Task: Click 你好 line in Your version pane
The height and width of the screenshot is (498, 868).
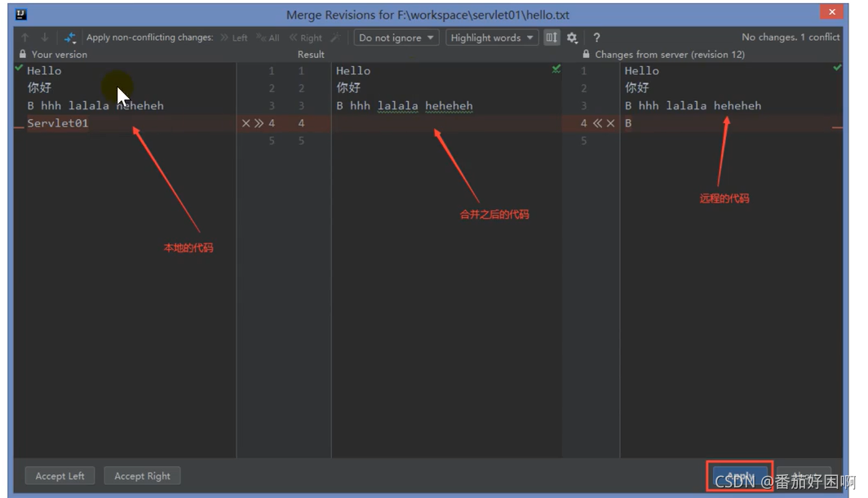Action: (39, 87)
